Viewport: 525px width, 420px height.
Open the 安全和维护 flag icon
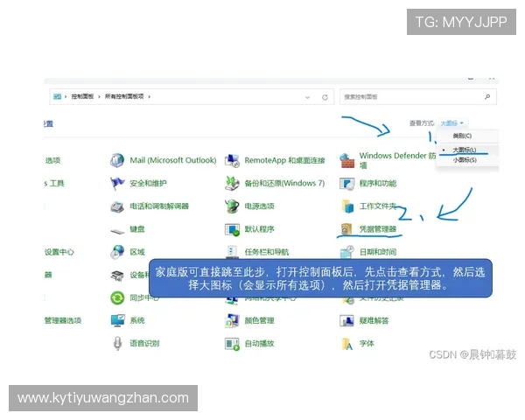click(117, 183)
